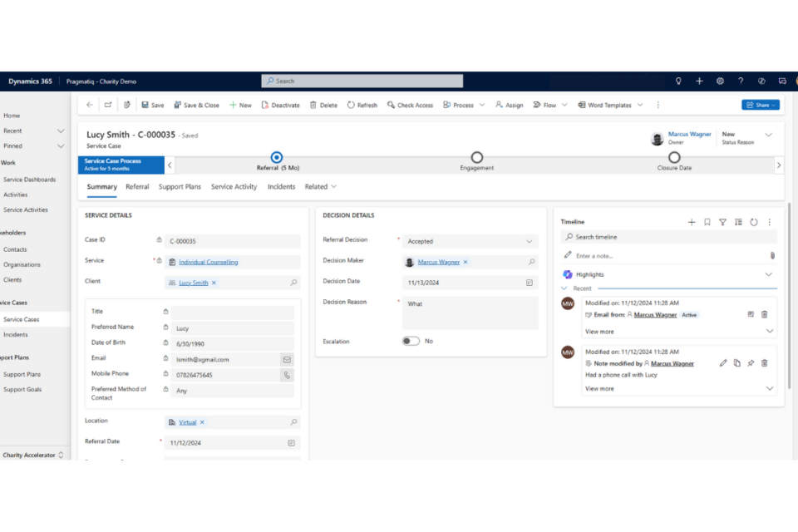Click the Save icon in command bar
Image resolution: width=798 pixels, height=532 pixels.
pyautogui.click(x=145, y=106)
